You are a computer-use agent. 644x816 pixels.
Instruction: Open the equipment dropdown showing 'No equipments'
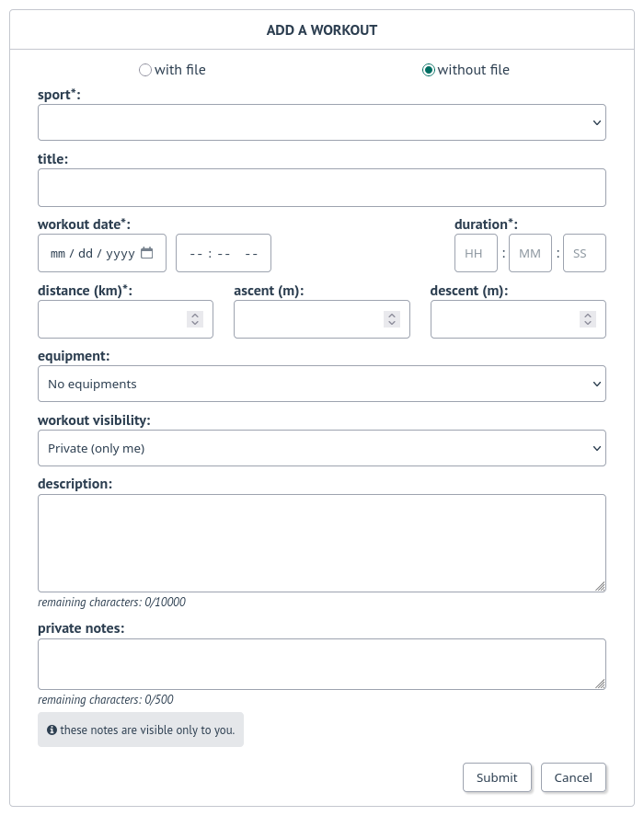click(x=321, y=384)
